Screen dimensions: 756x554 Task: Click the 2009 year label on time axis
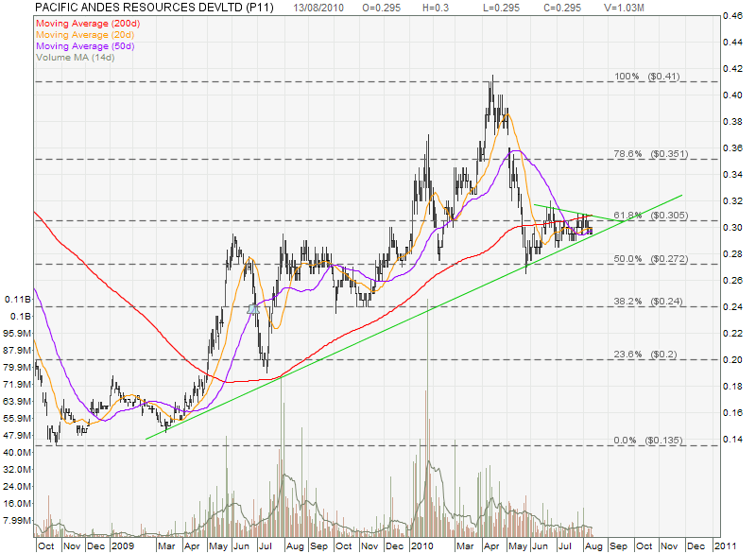[x=123, y=546]
